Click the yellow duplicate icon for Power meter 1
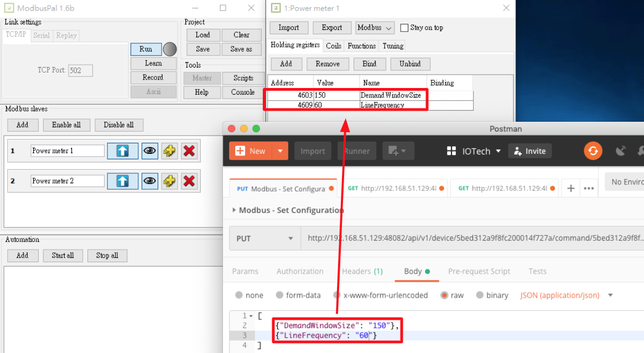The height and width of the screenshot is (353, 644). pos(169,150)
